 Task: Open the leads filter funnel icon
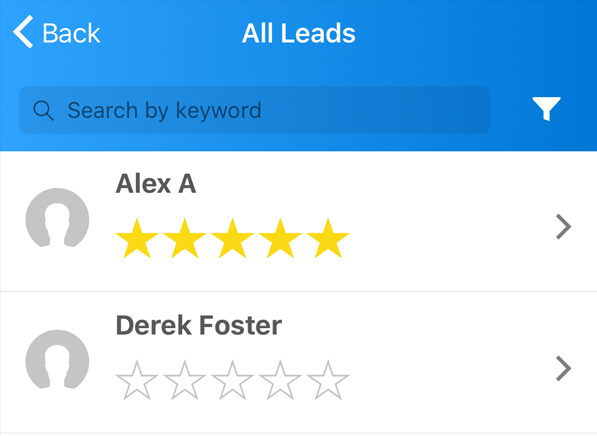(x=546, y=109)
